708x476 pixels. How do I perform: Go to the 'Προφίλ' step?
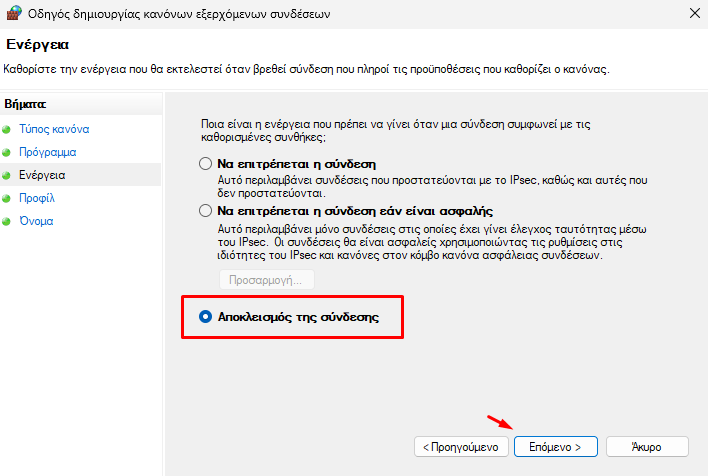37,198
